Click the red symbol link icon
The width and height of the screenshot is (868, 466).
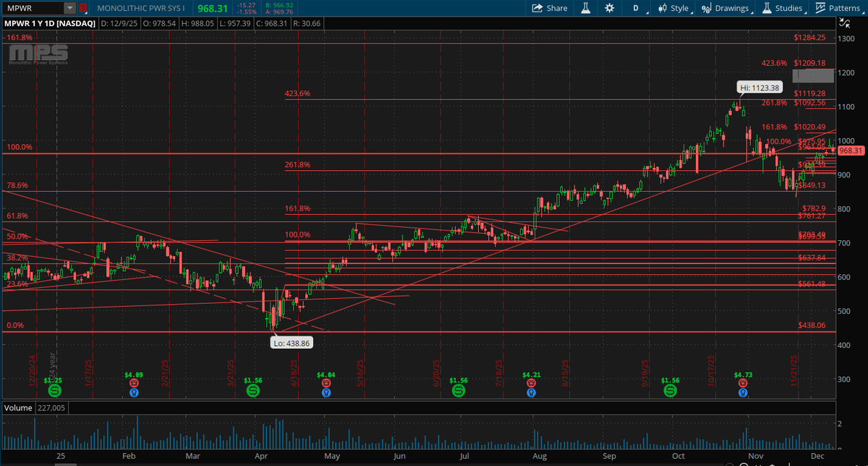[82, 8]
